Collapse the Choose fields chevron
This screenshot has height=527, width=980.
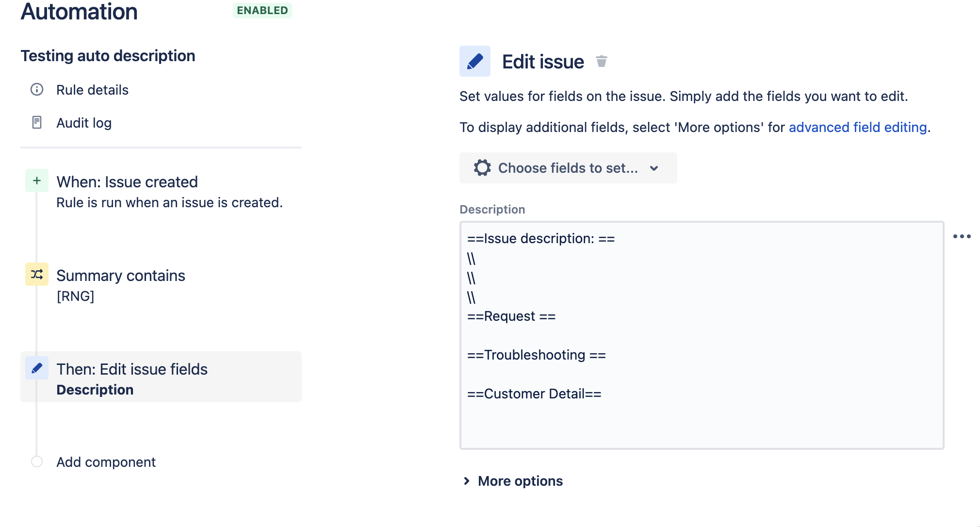[x=654, y=168]
